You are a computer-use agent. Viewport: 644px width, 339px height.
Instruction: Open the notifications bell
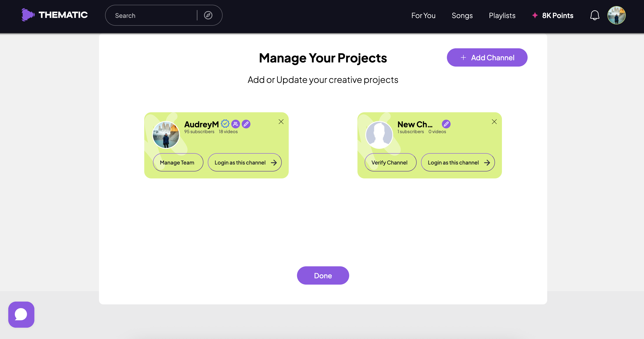[x=594, y=15]
